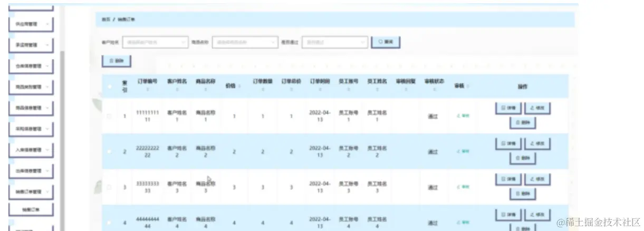Click 删除 for order row 1
This screenshot has height=231, width=644.
[523, 123]
